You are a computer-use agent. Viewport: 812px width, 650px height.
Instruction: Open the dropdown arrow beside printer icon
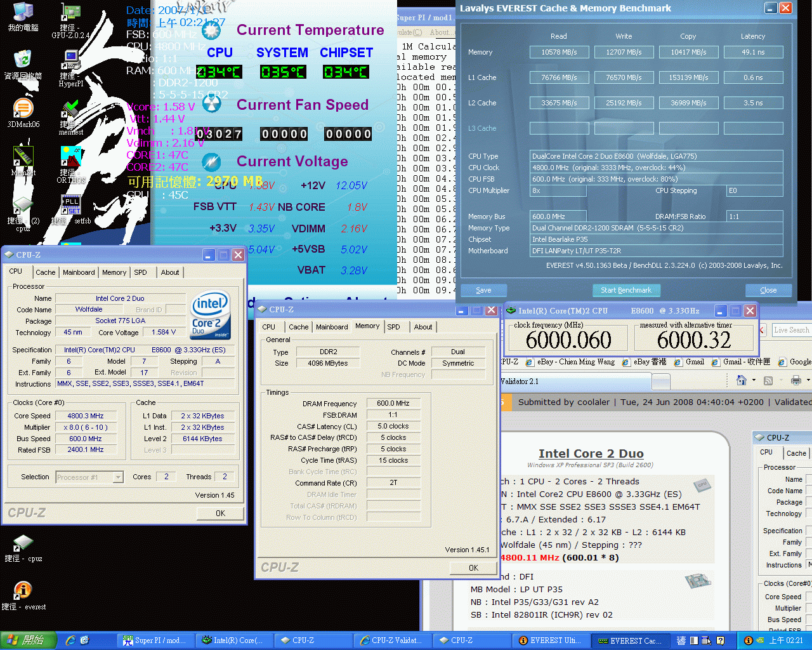(808, 380)
